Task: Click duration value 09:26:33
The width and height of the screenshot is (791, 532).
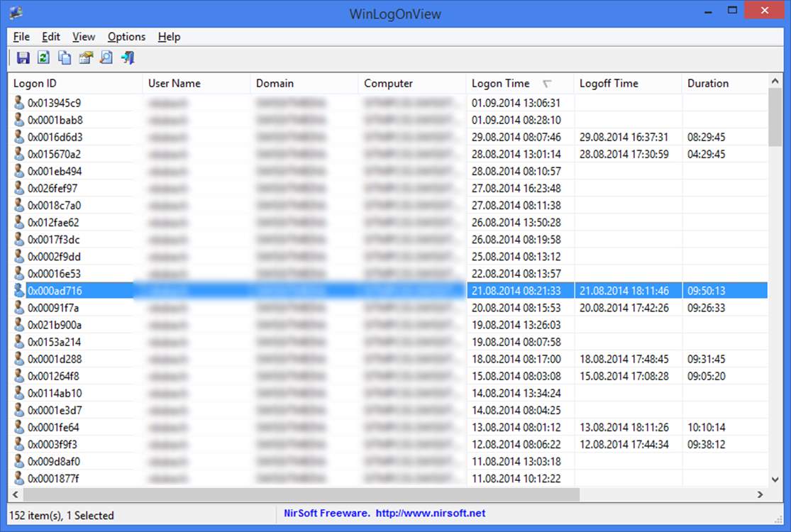Action: (x=707, y=308)
